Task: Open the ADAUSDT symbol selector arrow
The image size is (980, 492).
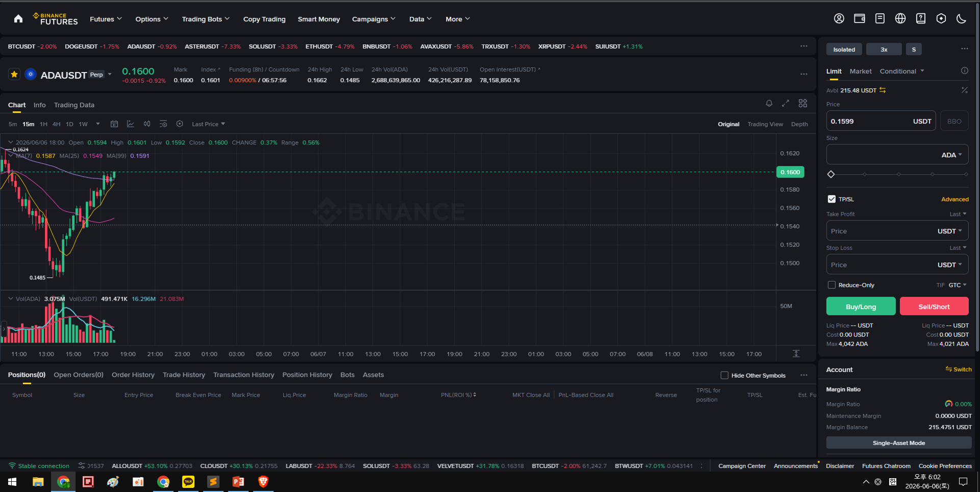Action: pos(110,75)
